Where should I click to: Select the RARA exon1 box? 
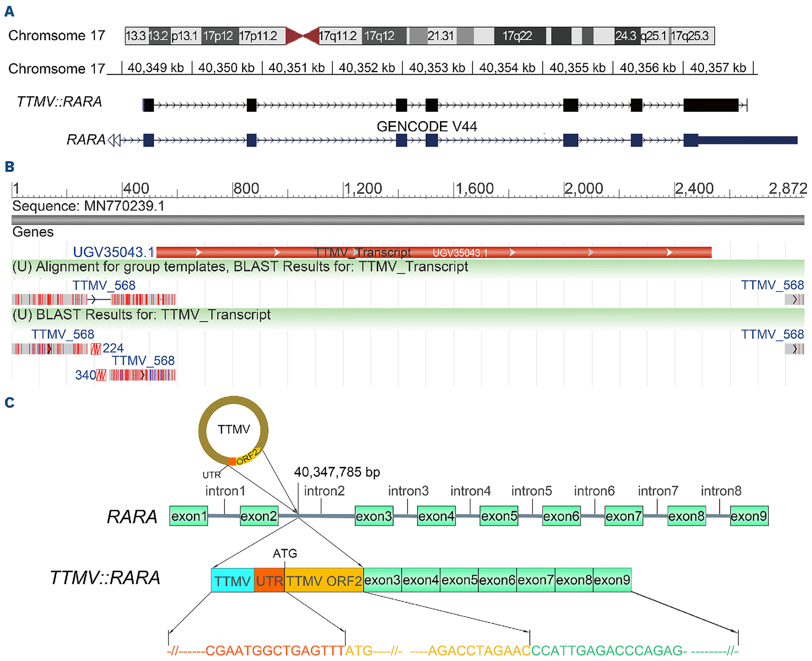[x=189, y=516]
